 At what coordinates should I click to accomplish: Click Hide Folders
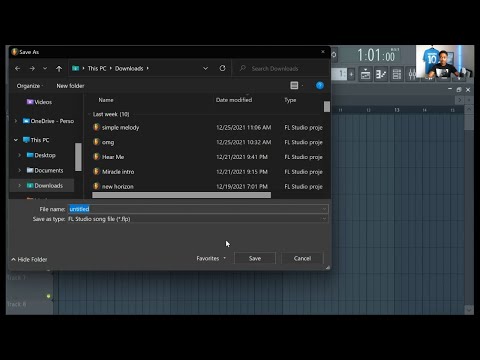click(29, 259)
